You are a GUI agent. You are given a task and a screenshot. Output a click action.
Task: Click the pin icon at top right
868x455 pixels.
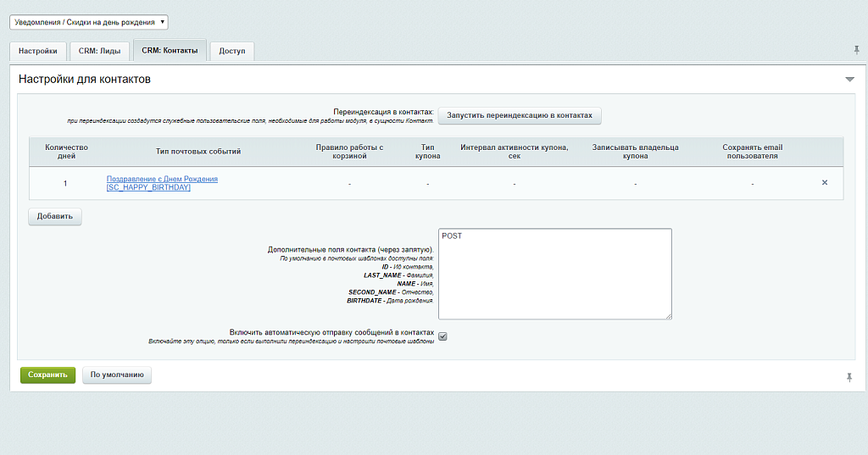point(856,51)
